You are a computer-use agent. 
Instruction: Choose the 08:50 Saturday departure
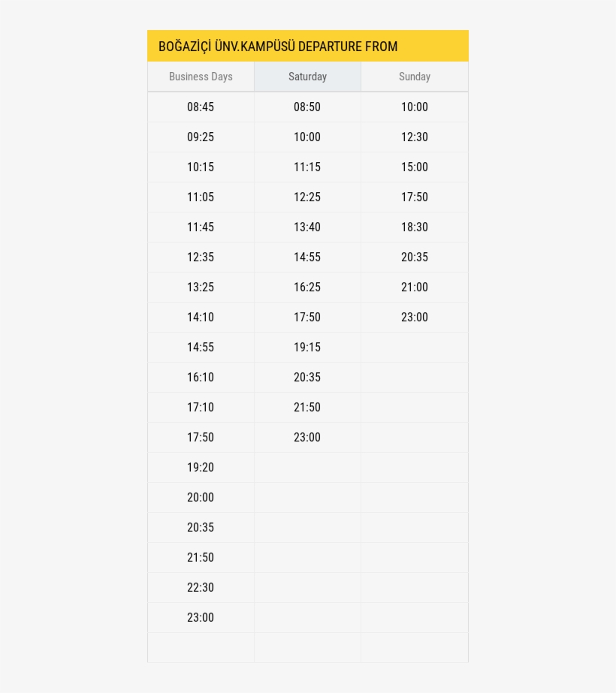click(x=307, y=107)
